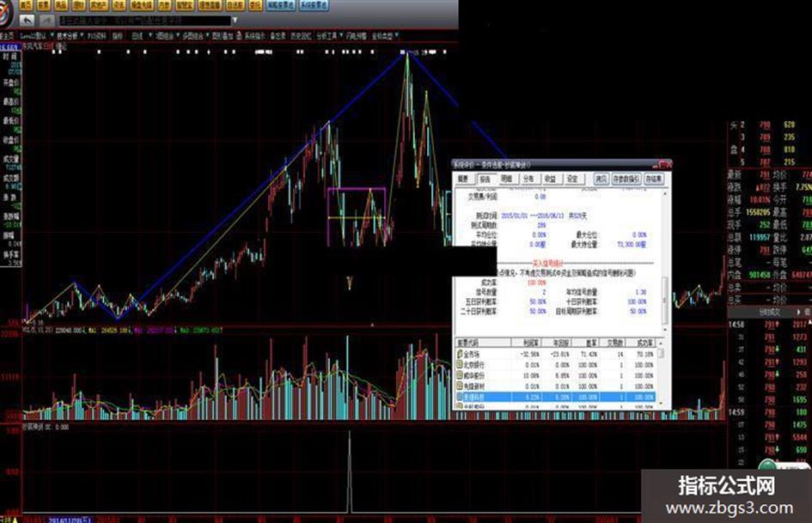Open the Level2 报价 menu
812x523 pixels.
click(34, 36)
